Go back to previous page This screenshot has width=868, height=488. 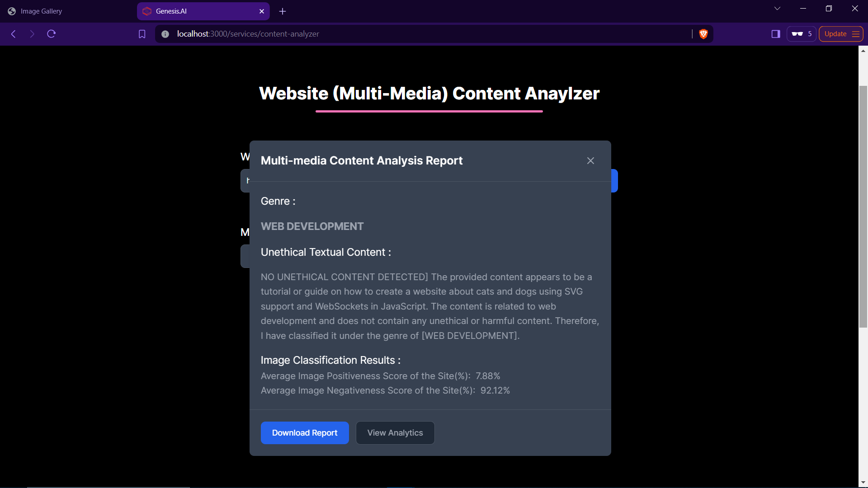[14, 34]
